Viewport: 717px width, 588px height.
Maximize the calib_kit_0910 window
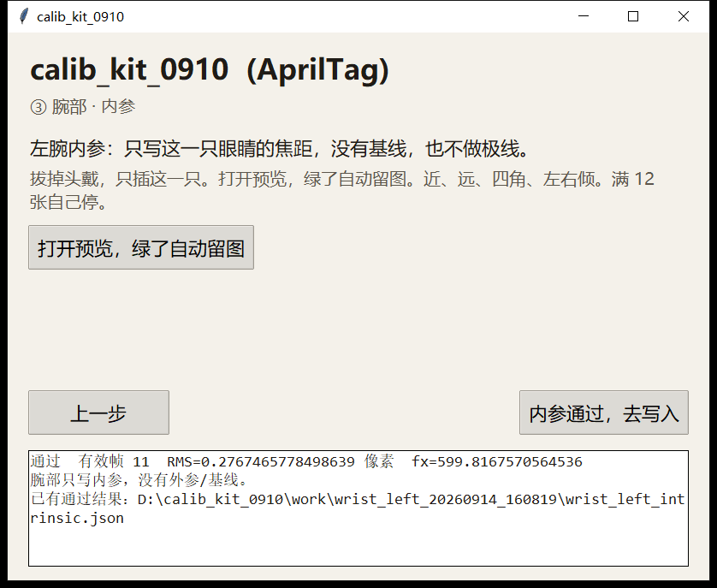[633, 16]
